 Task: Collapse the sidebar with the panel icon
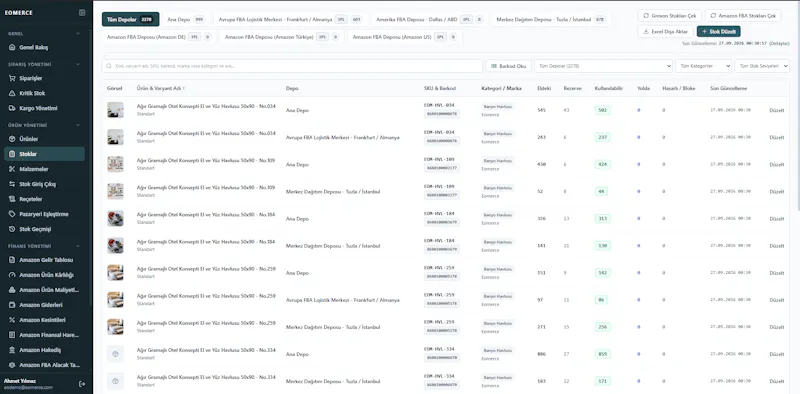82,13
